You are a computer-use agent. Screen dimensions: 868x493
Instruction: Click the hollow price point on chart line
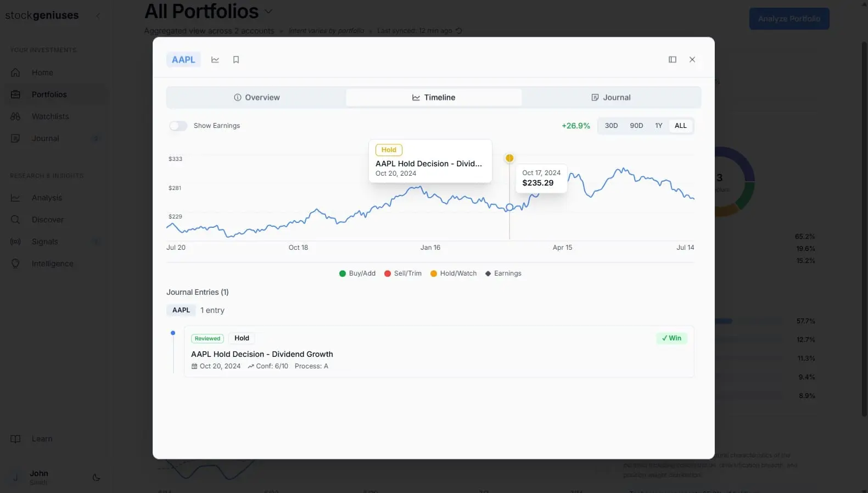pyautogui.click(x=509, y=208)
